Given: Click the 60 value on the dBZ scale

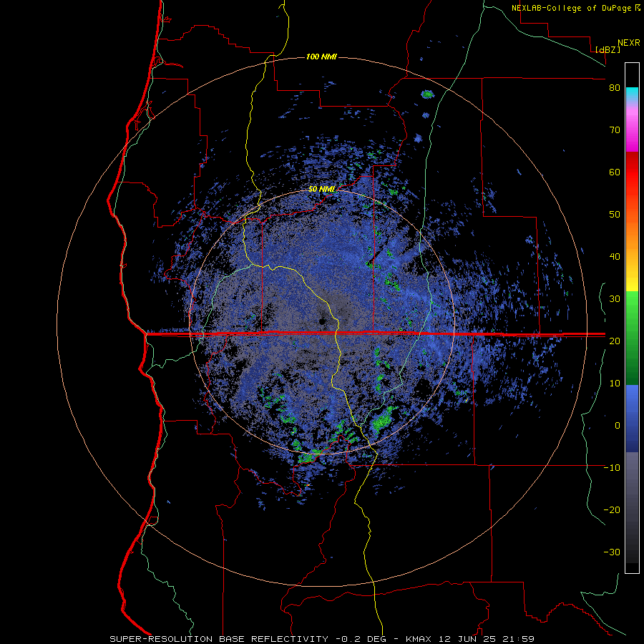Looking at the screenshot, I should point(615,172).
